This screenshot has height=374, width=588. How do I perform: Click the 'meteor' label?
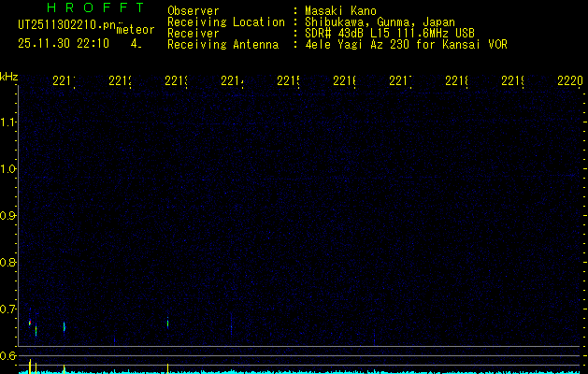pyautogui.click(x=136, y=30)
